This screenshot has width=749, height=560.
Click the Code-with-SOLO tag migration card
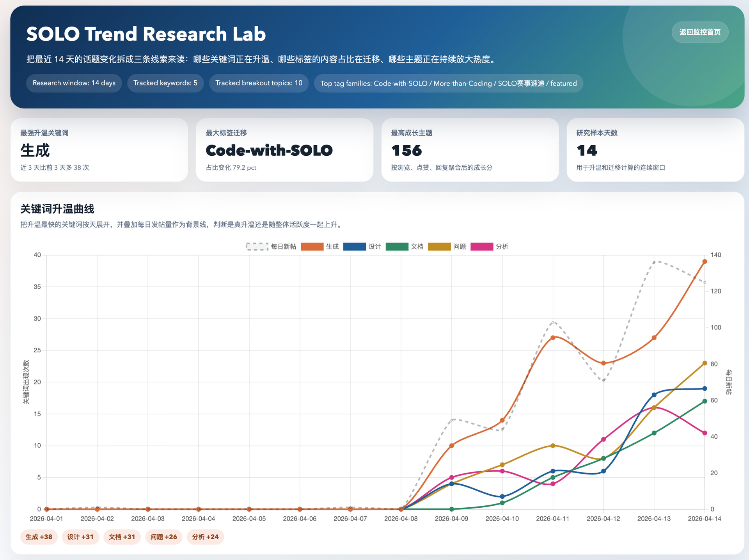tap(284, 150)
